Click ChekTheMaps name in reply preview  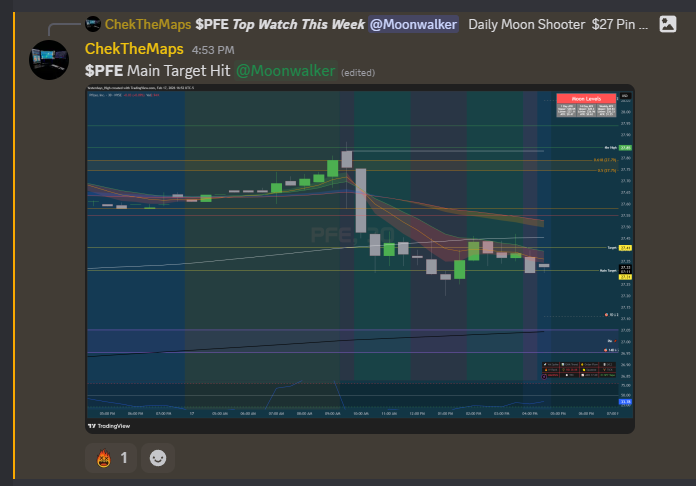[148, 24]
